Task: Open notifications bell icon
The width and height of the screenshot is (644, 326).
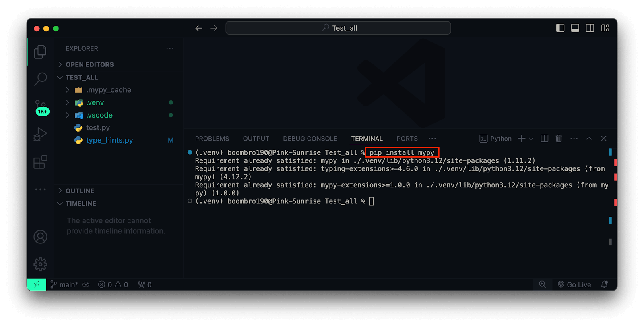Action: tap(604, 284)
